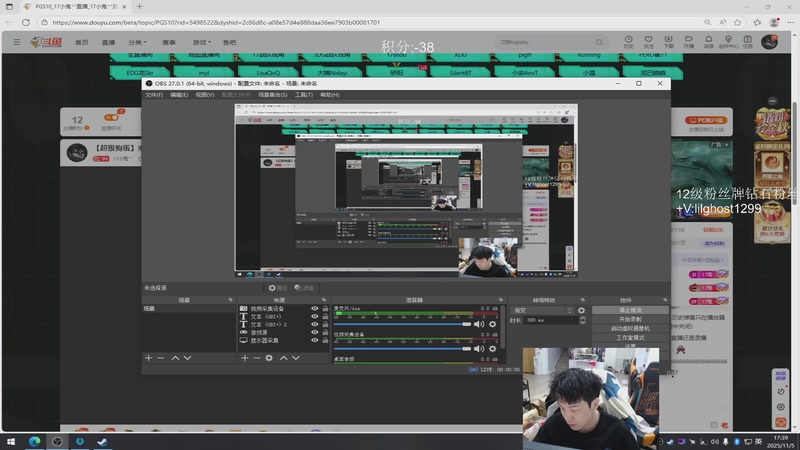Screen dimensions: 800x450
Task: Click the 300 ms duration field
Action: click(x=551, y=320)
